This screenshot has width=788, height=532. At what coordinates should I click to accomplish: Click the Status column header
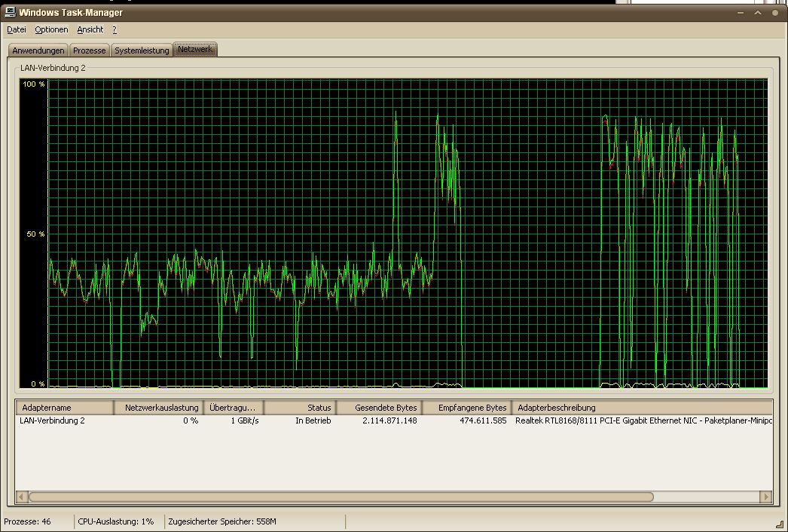point(299,408)
